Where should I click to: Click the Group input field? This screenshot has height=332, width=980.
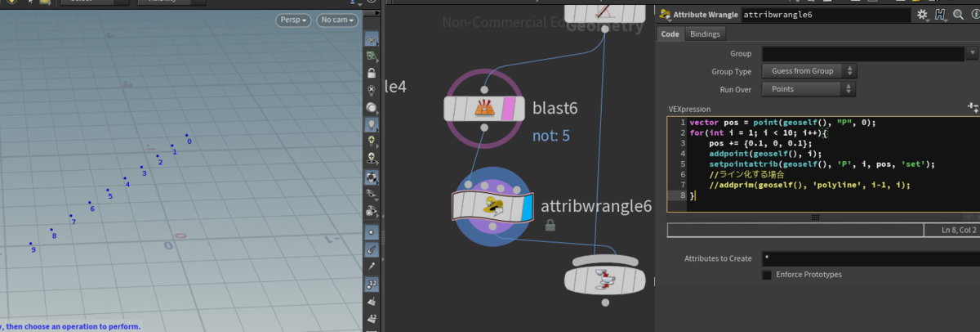(x=863, y=54)
